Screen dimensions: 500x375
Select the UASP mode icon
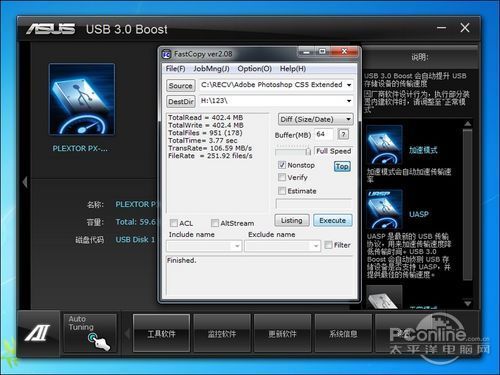(384, 210)
